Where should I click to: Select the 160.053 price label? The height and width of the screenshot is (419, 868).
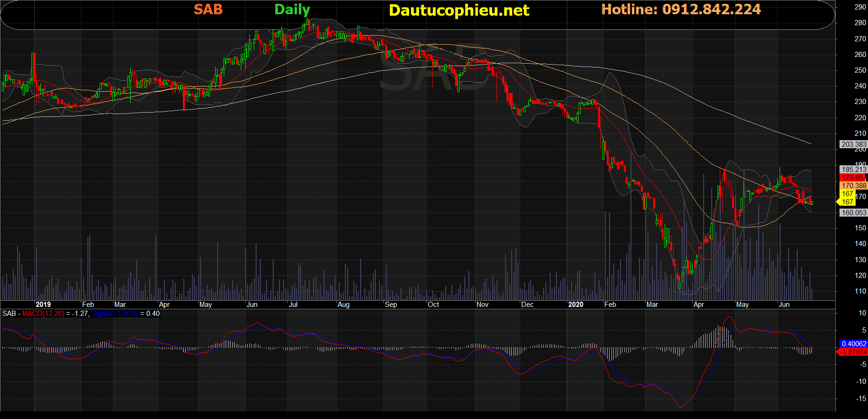(x=853, y=213)
